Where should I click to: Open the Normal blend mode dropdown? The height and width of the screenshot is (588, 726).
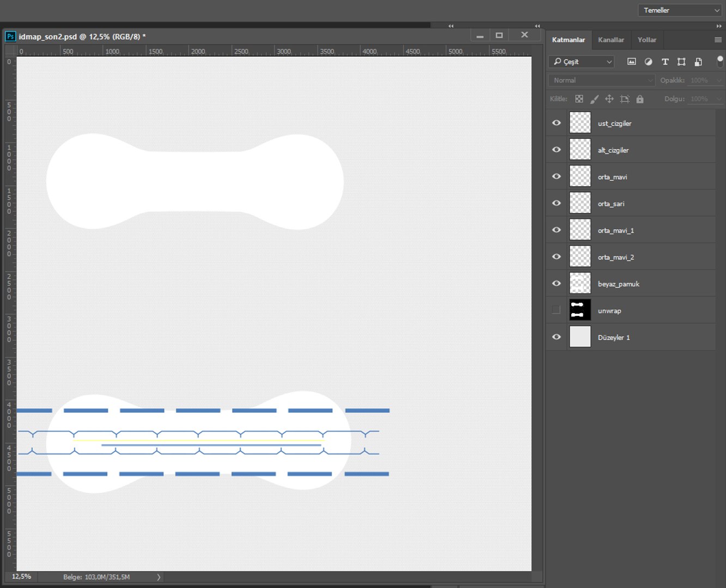[x=602, y=80]
